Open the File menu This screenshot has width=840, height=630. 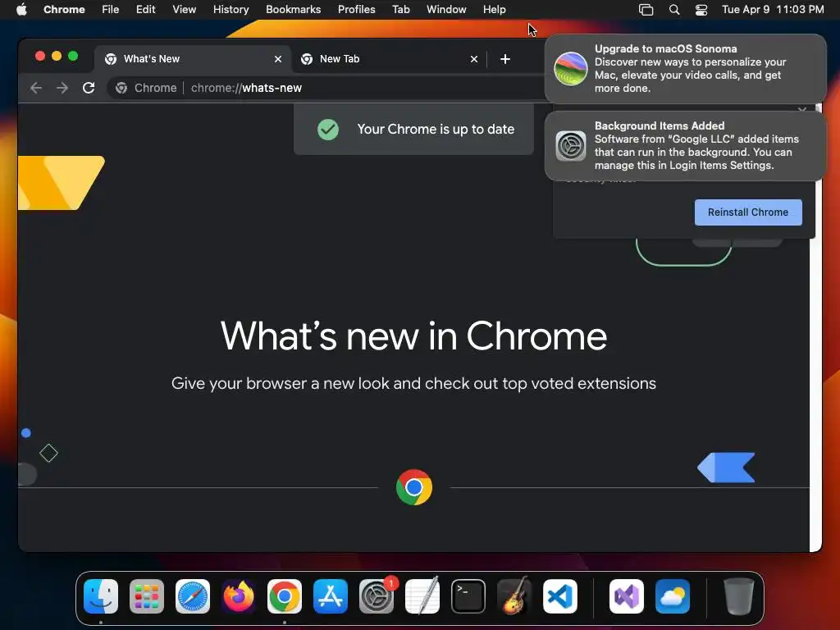point(111,10)
